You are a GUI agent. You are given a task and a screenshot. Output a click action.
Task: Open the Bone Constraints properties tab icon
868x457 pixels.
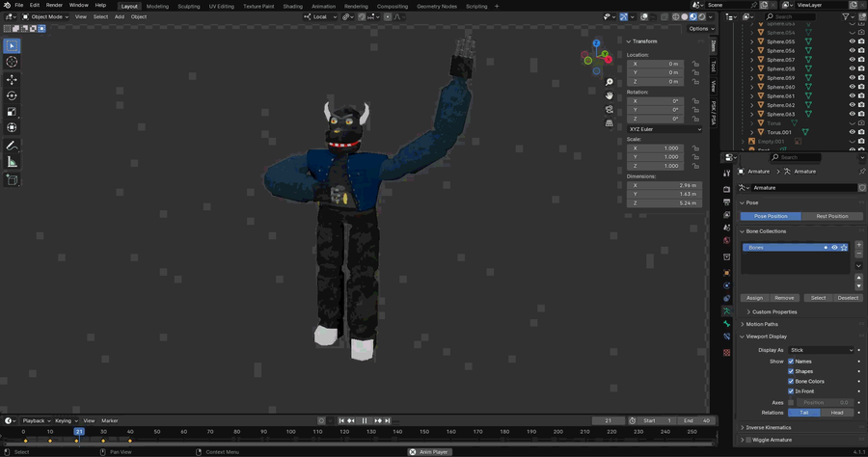726,336
